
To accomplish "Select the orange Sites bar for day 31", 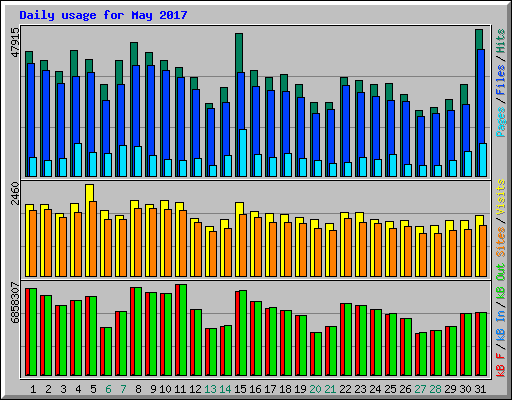I will [483, 251].
